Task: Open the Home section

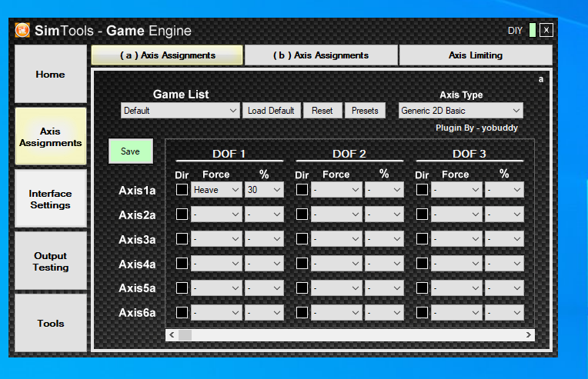Action: click(51, 74)
